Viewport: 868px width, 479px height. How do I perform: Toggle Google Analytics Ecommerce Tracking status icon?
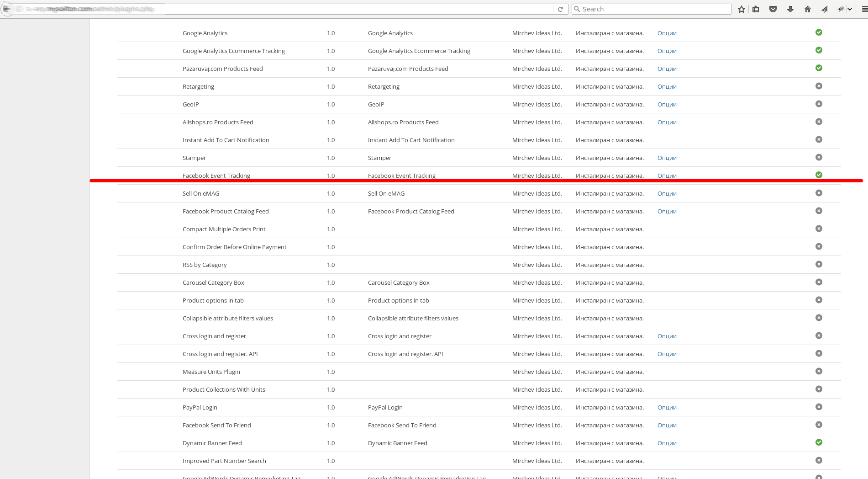[819, 50]
